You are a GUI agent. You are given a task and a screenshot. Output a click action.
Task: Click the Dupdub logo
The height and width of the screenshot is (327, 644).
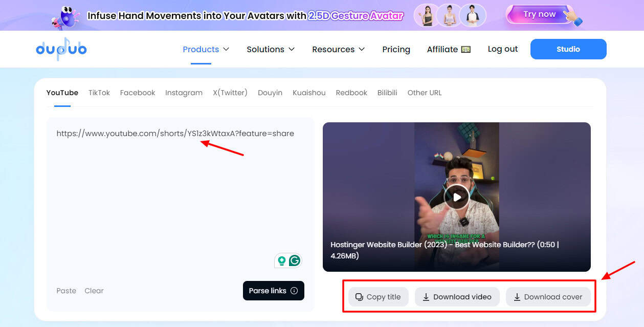pos(61,49)
